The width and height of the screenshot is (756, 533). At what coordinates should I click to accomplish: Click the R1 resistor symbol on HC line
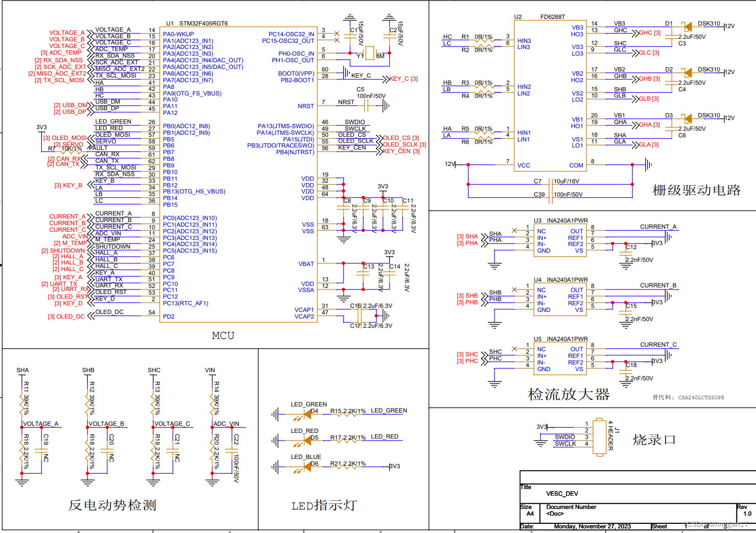[484, 40]
